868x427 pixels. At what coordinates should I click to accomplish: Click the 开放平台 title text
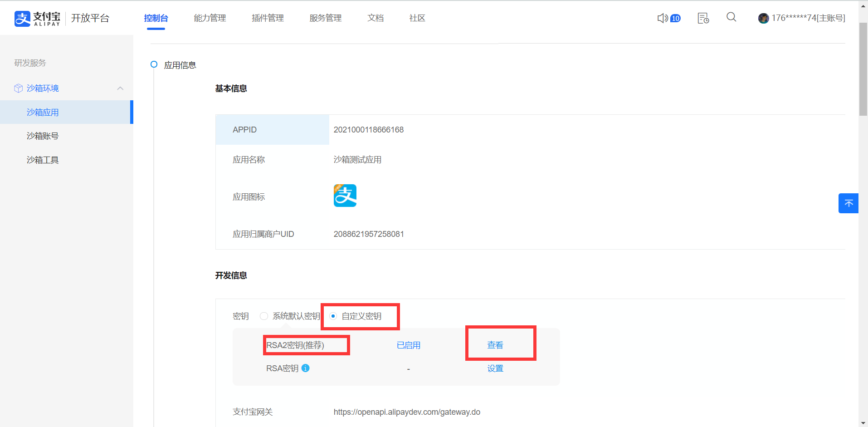point(90,18)
